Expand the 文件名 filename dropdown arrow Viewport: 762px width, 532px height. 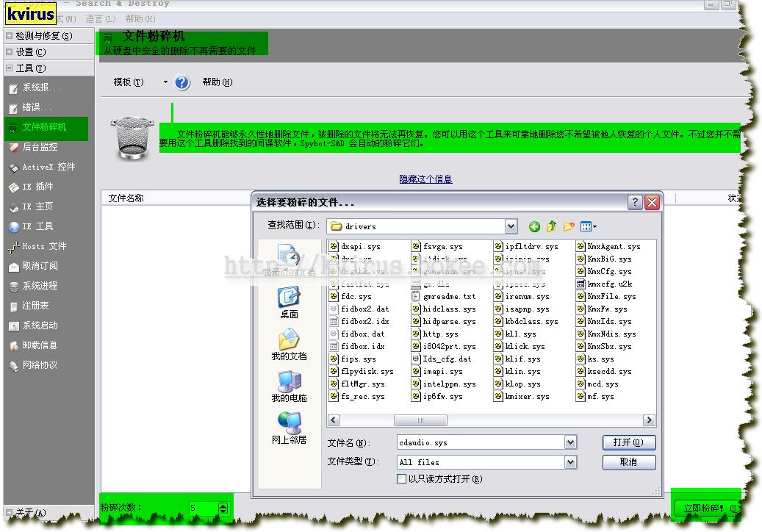570,442
